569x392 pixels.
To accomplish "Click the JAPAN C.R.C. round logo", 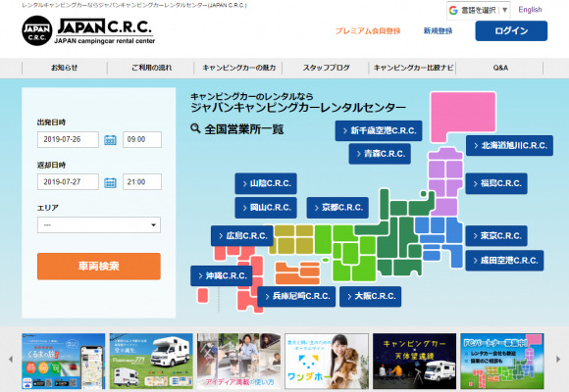I will (x=36, y=30).
